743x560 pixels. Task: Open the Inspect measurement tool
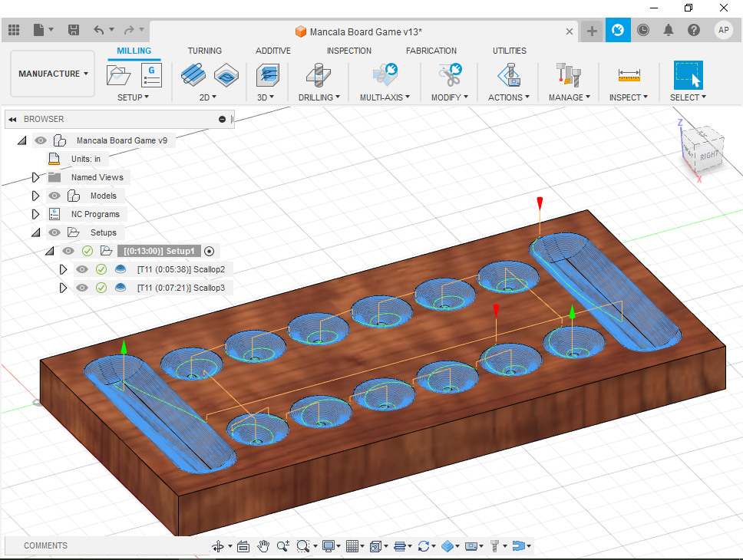pyautogui.click(x=628, y=77)
